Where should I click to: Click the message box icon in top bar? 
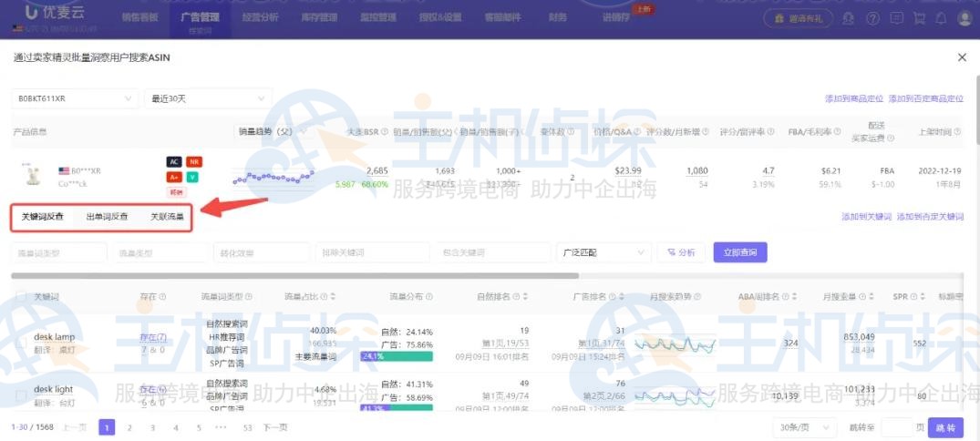(x=895, y=18)
